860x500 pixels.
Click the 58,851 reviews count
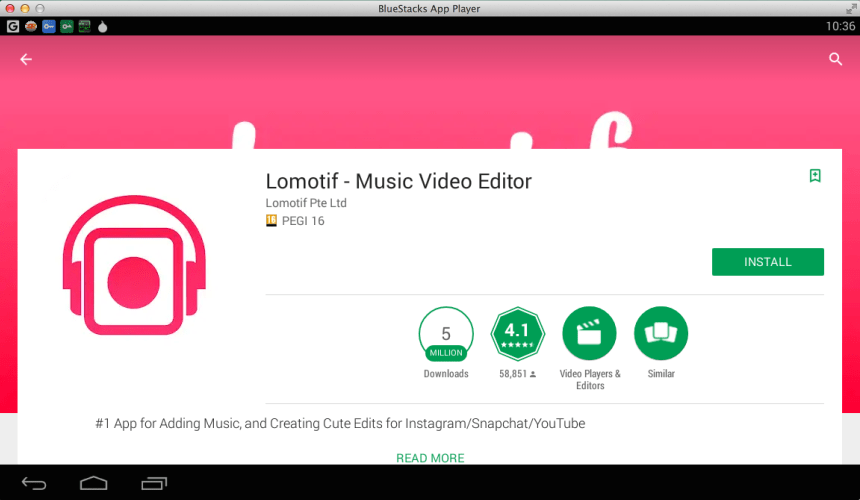click(517, 373)
